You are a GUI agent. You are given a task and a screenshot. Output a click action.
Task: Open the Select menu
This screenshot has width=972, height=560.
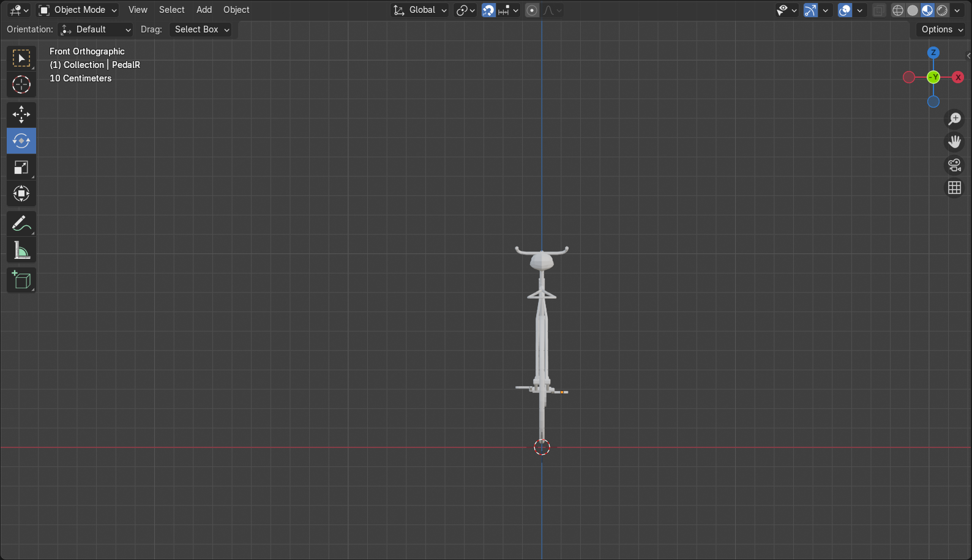(171, 10)
